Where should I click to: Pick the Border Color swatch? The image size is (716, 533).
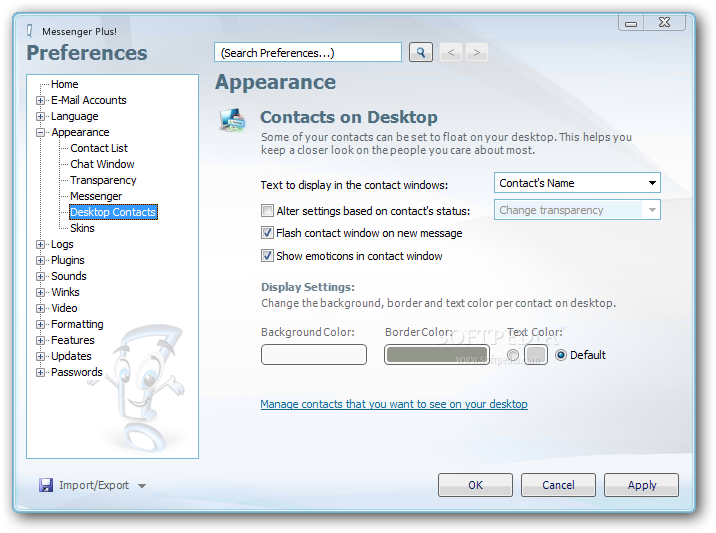[437, 354]
